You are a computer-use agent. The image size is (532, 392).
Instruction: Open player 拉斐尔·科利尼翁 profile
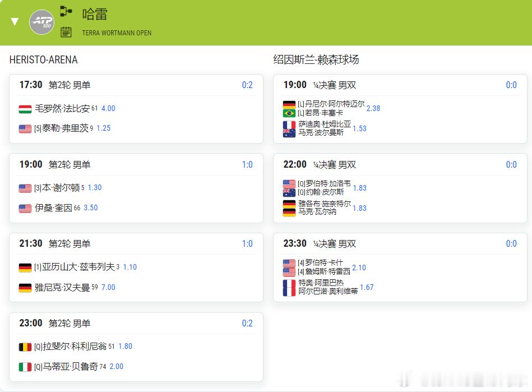(x=75, y=347)
